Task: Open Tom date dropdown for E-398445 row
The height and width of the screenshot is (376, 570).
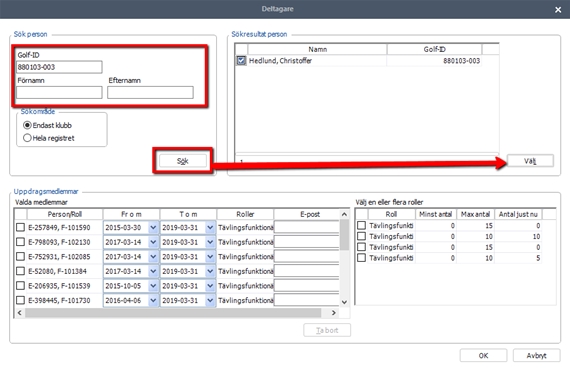Action: pos(210,300)
